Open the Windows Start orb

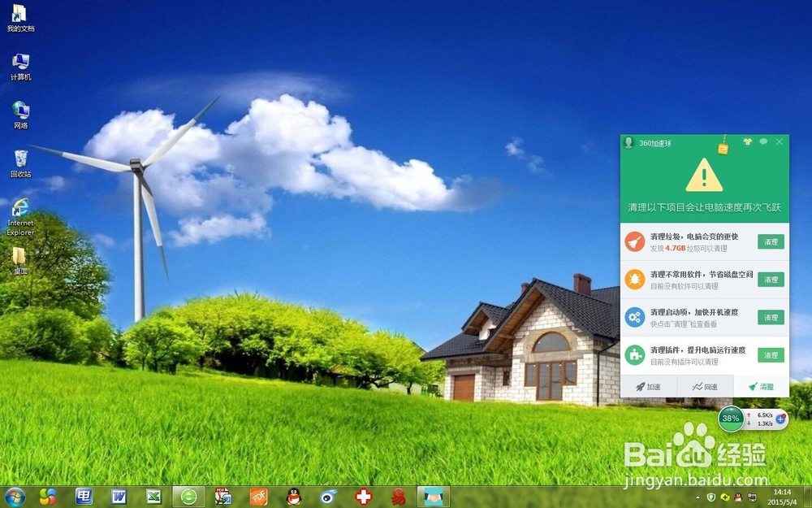click(14, 497)
